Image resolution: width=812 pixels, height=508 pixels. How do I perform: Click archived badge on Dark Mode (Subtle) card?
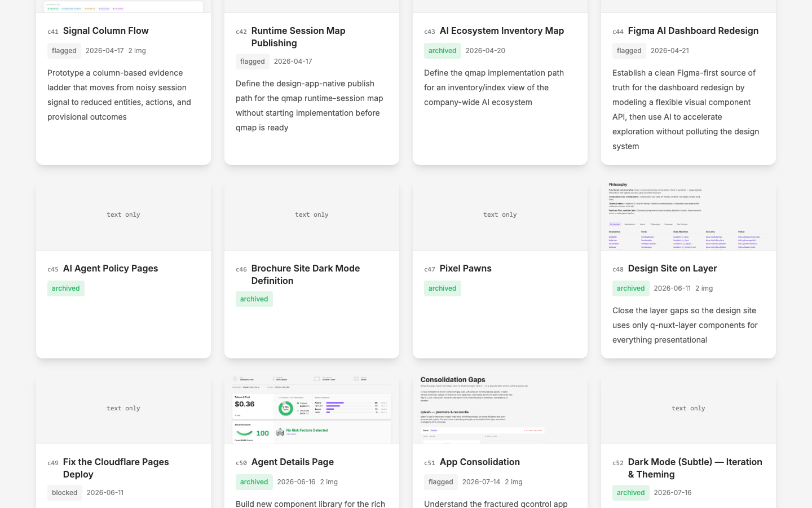[631, 493]
